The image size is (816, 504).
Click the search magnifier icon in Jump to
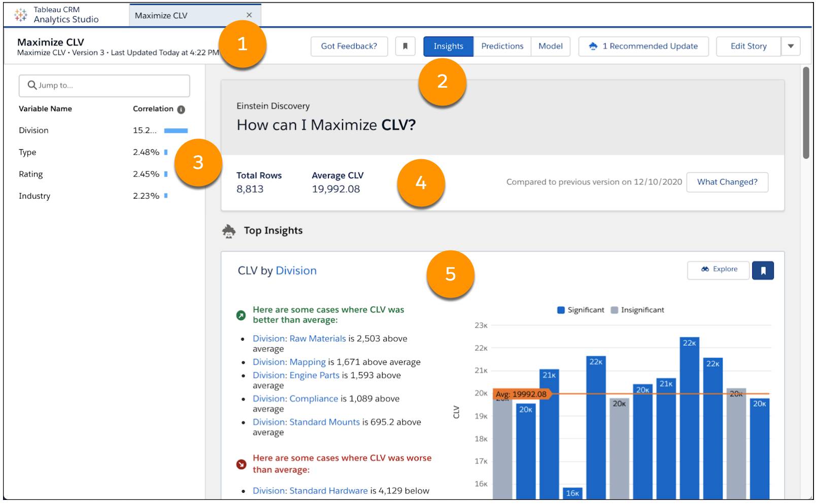(x=32, y=85)
